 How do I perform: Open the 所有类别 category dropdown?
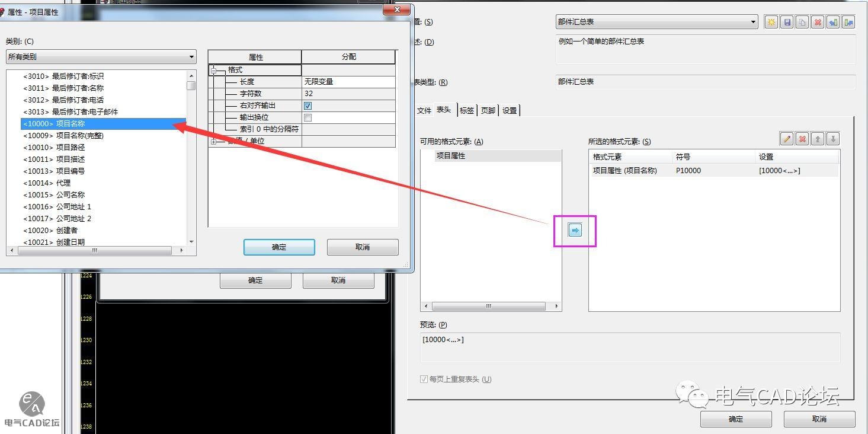pos(101,57)
